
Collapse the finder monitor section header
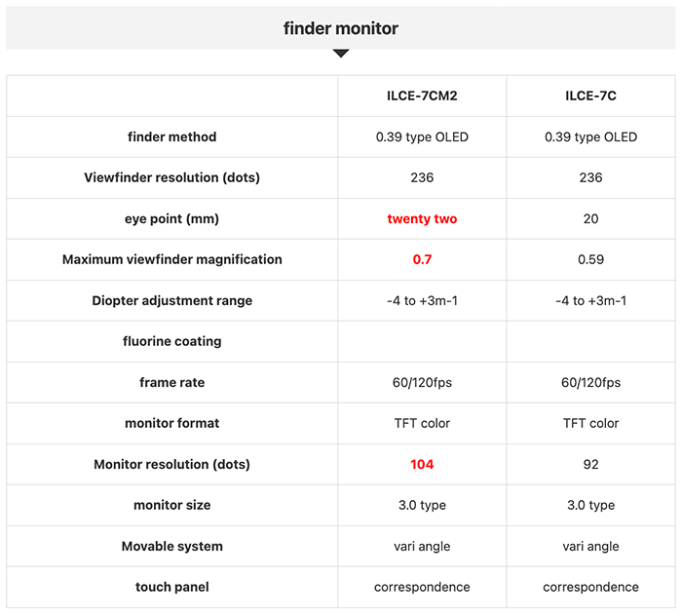coord(341,28)
